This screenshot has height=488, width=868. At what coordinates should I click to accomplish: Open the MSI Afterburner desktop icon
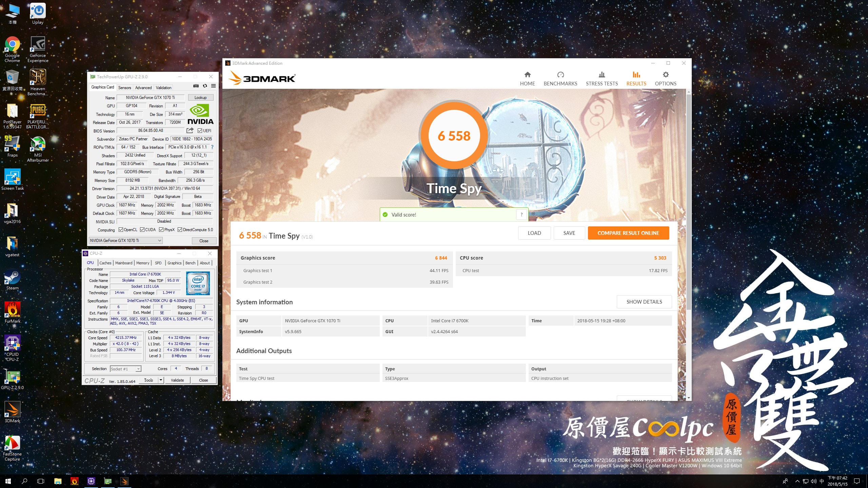[x=38, y=149]
